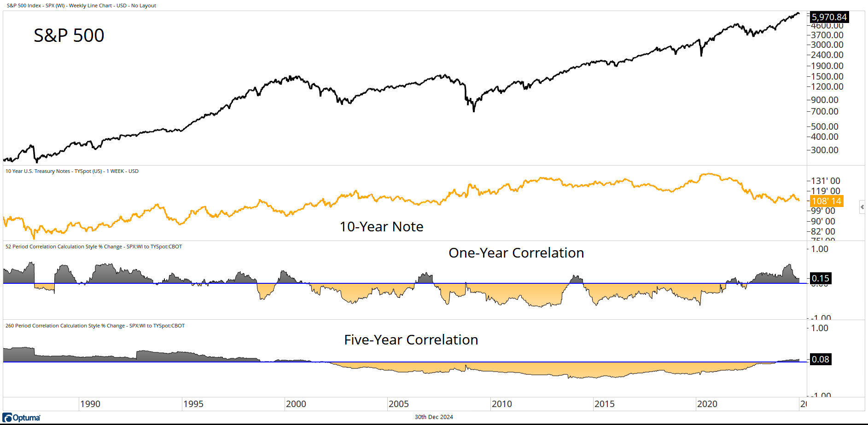Click the 10 Year U.S. Treasury Notes header

pos(72,171)
